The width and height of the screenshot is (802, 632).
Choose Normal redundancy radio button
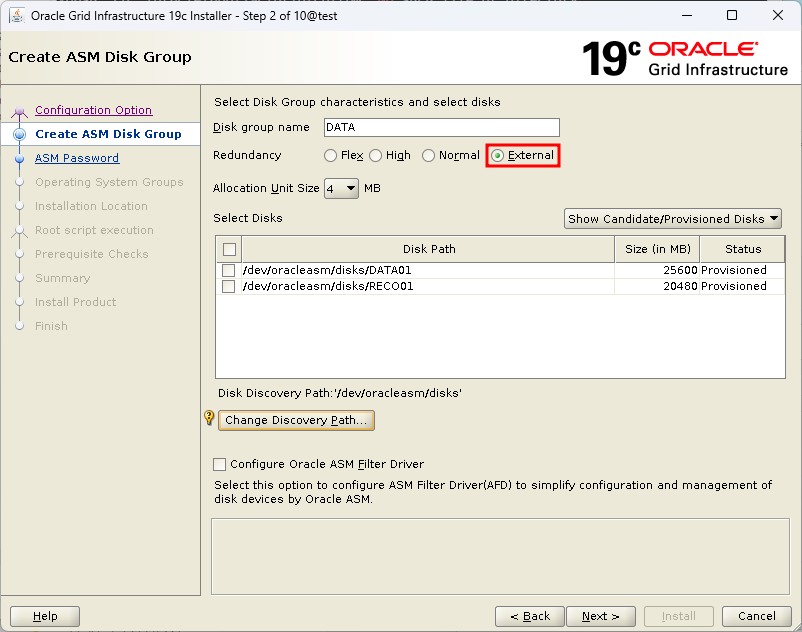[428, 155]
